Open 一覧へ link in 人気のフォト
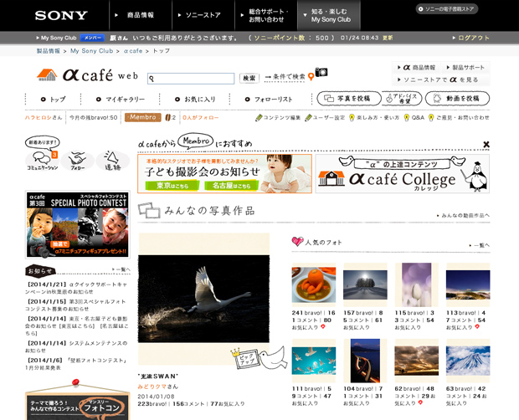This screenshot has width=519, height=420. coord(480,245)
